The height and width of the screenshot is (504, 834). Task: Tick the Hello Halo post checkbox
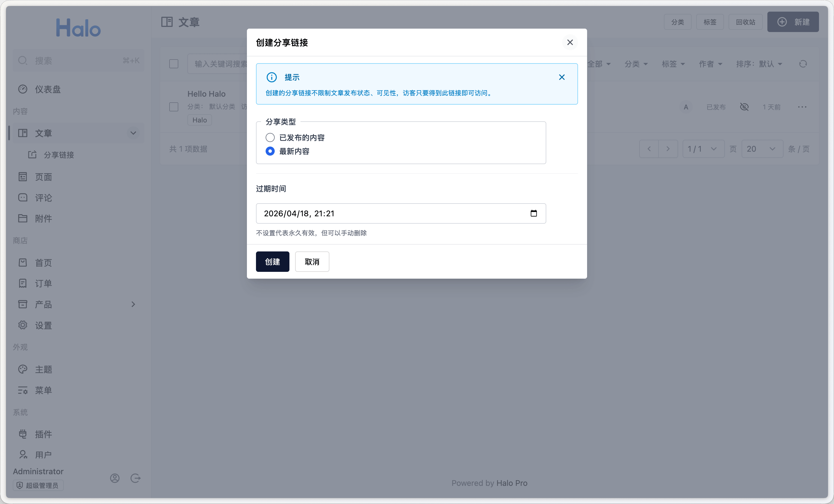click(174, 107)
